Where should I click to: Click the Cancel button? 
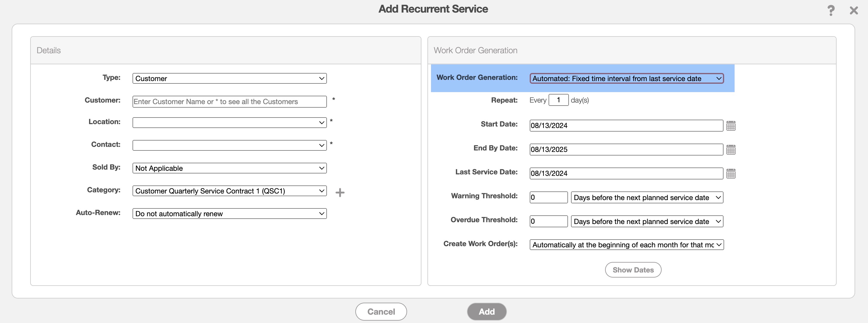click(381, 312)
